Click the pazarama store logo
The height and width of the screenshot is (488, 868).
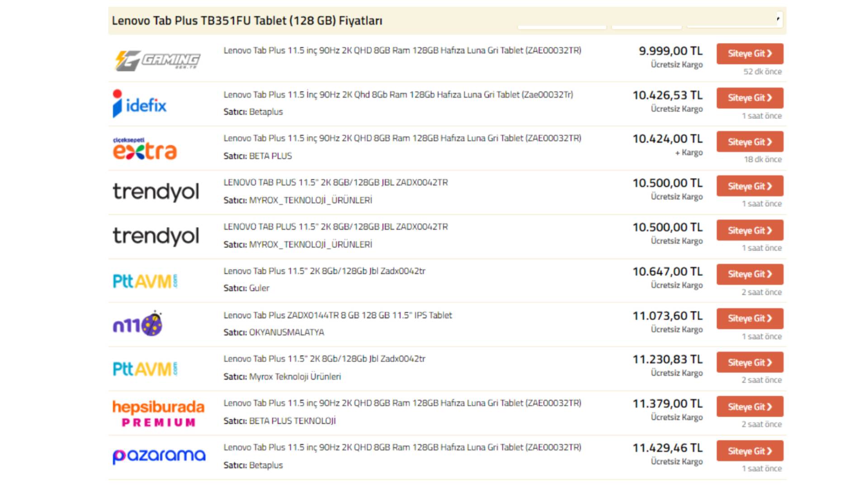(x=159, y=456)
